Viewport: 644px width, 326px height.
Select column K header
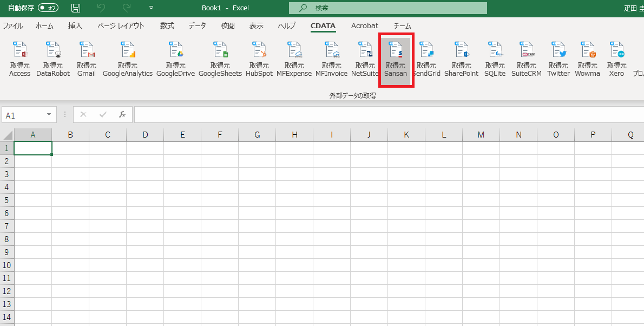(x=406, y=134)
